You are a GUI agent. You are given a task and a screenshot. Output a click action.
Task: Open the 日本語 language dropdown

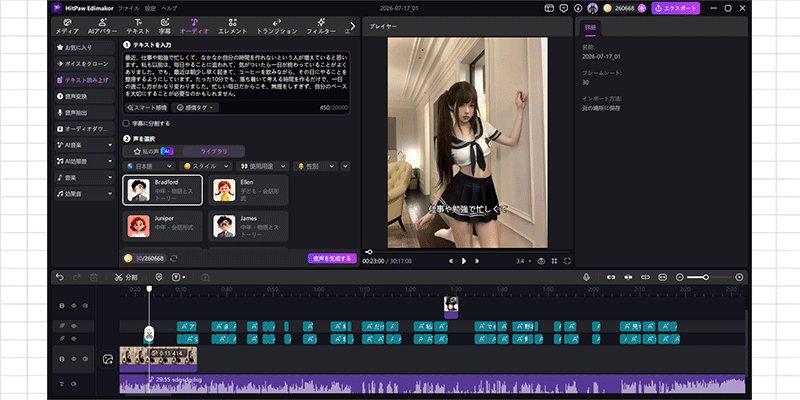point(149,166)
